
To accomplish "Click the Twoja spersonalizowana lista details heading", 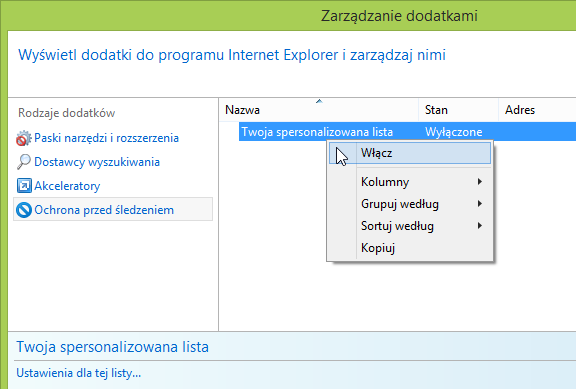I will coord(112,347).
